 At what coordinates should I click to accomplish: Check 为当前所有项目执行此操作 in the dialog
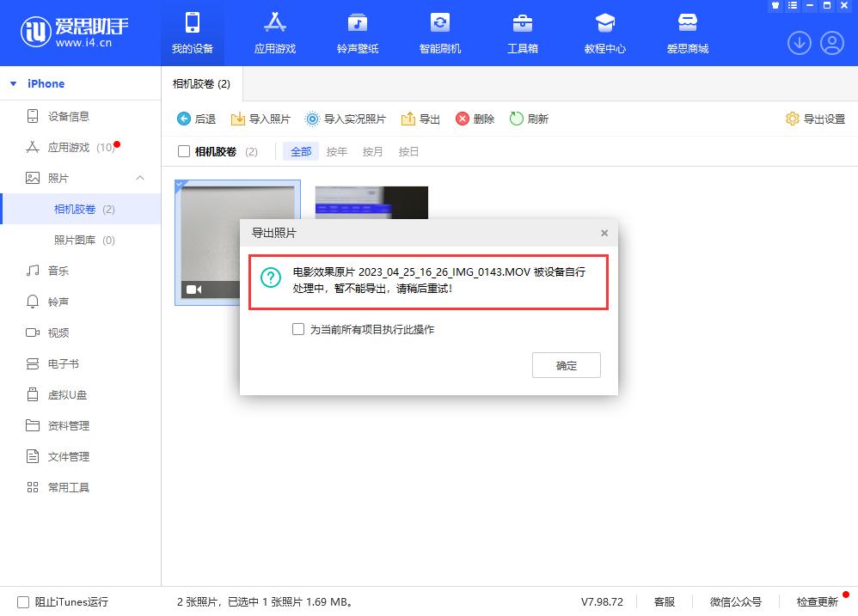[x=298, y=328]
